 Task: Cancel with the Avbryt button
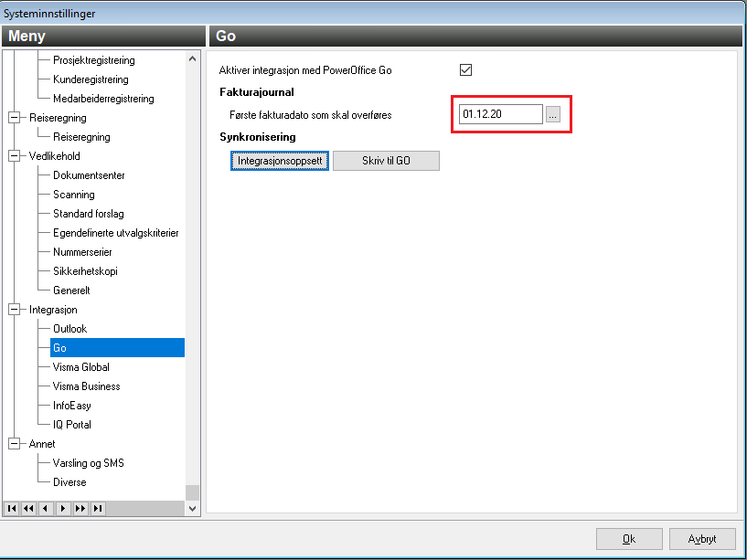pyautogui.click(x=702, y=539)
